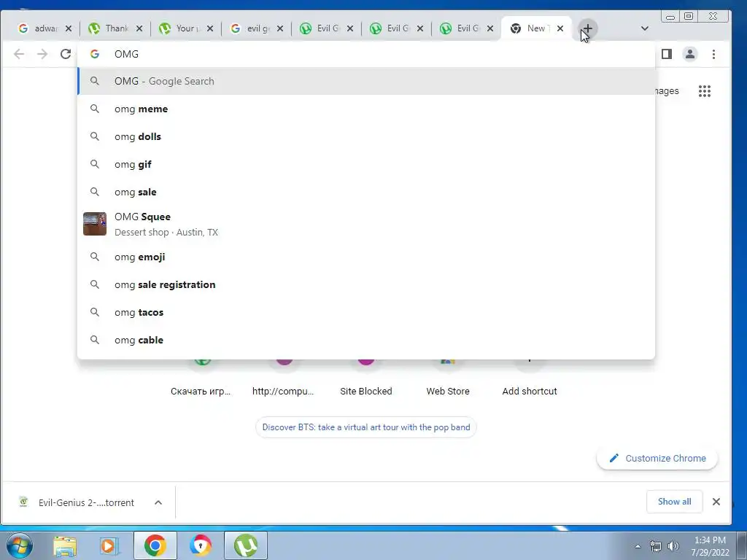Close the adware tab
This screenshot has width=747, height=560.
pos(69,28)
